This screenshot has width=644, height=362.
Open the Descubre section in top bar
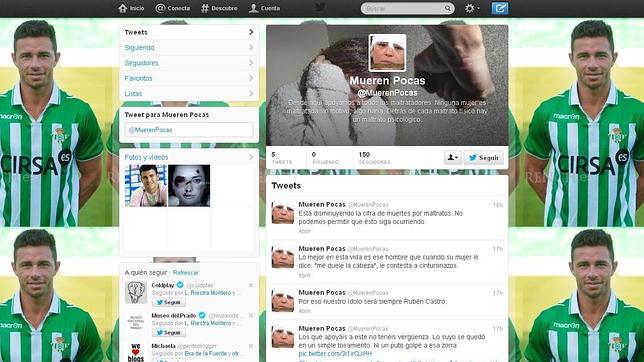[x=219, y=8]
